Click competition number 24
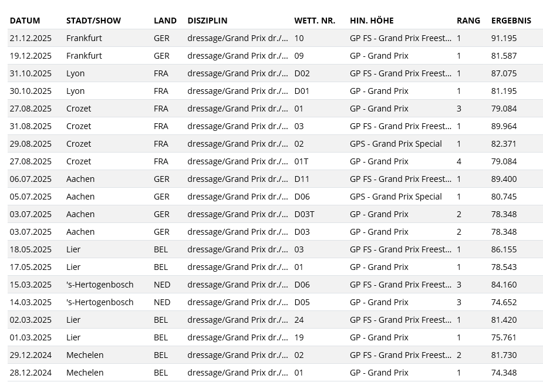Viewport: 543px width, 392px height. pyautogui.click(x=299, y=320)
